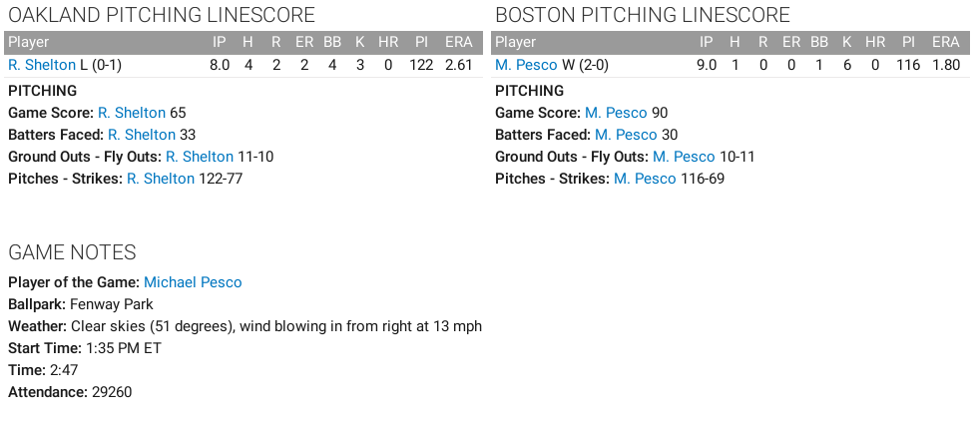Click the Oakland Pitching Linescore heading
980x421 pixels.
(x=162, y=15)
